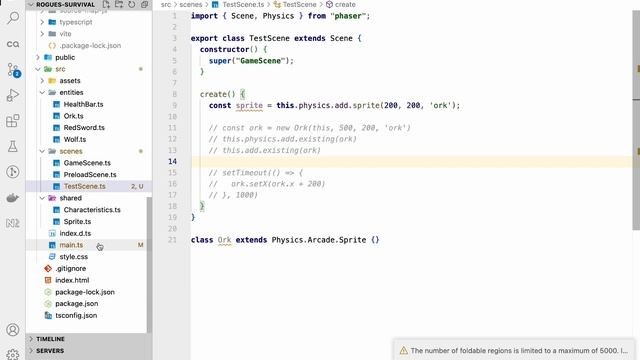The image size is (640, 360).
Task: Click the warning icon in the notification
Action: (404, 350)
